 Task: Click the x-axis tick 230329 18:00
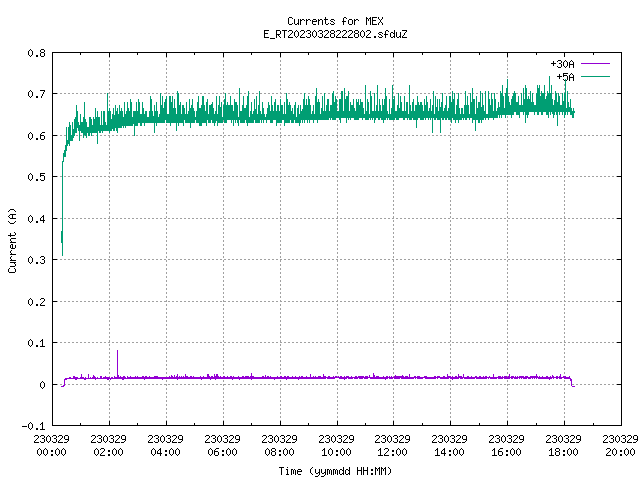pos(563,445)
